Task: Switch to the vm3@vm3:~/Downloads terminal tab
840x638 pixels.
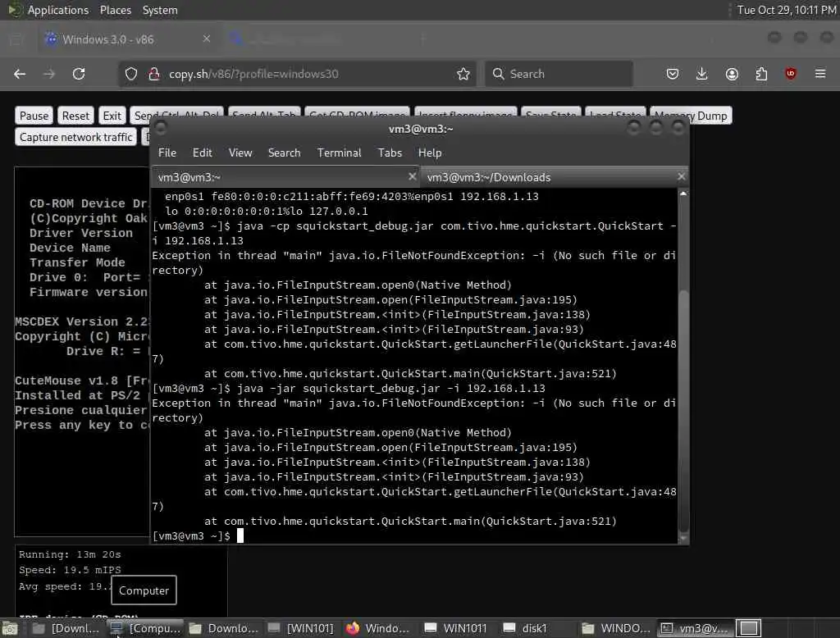Action: point(553,177)
